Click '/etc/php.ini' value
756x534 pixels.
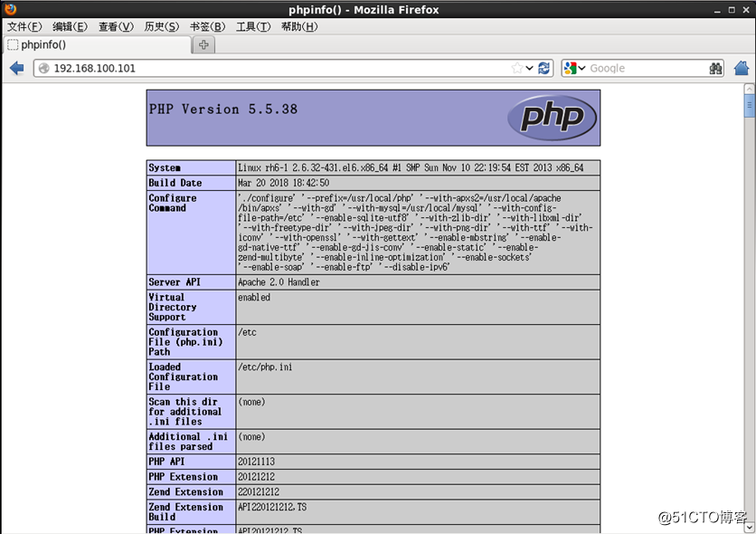(x=265, y=367)
